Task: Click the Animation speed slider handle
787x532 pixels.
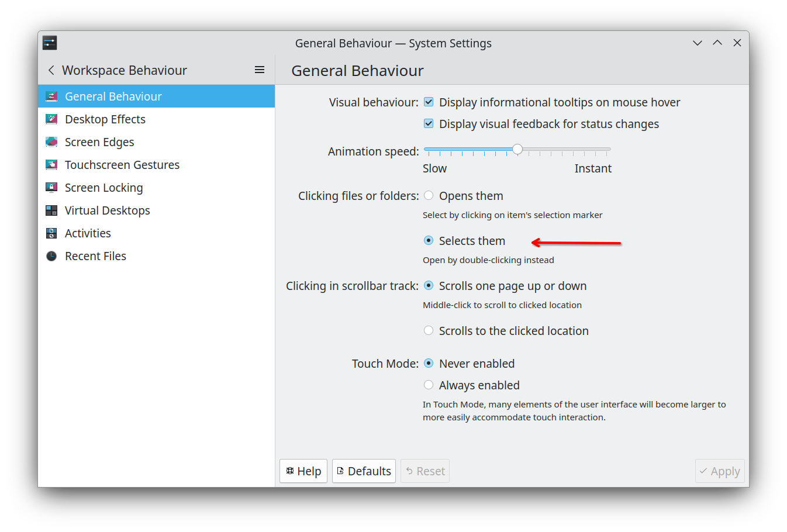Action: coord(517,150)
